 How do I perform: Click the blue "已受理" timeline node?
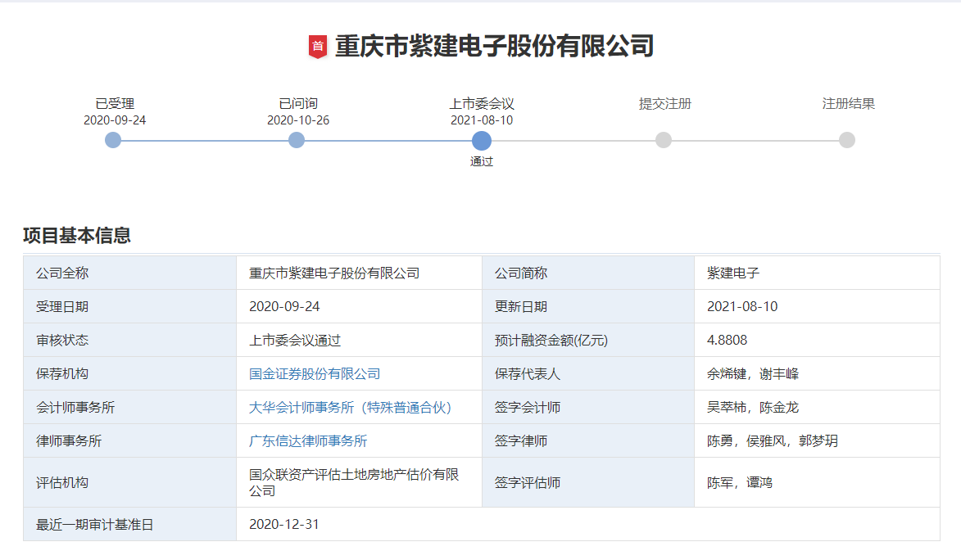[112, 140]
